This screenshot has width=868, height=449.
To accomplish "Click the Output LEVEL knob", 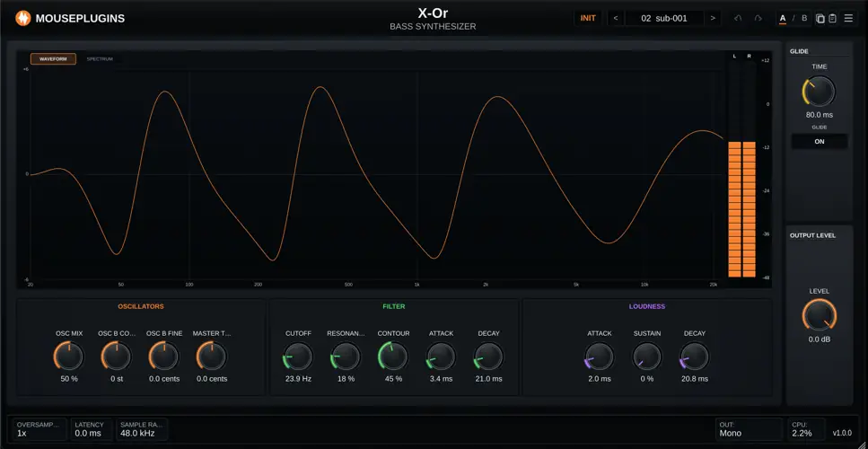I will coord(820,315).
